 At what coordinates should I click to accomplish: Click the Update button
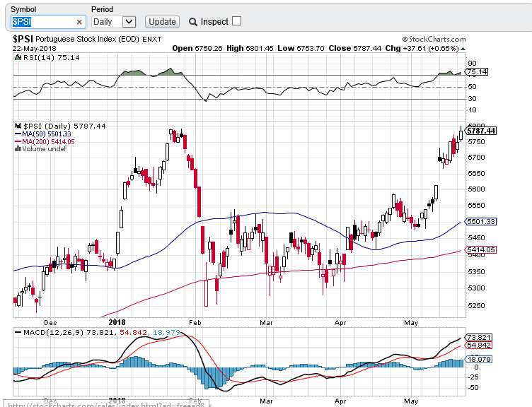(x=162, y=22)
